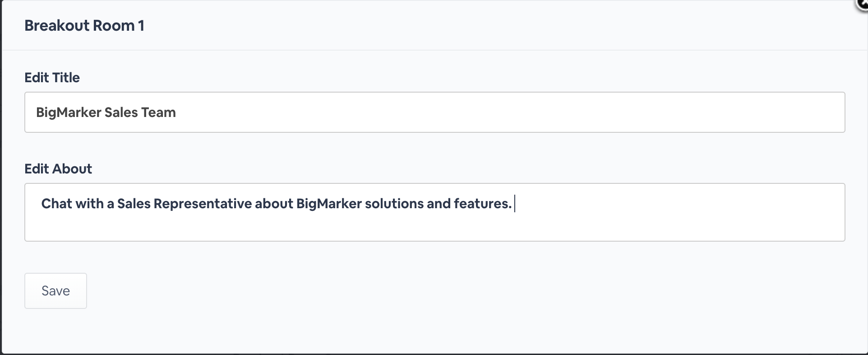Click the word "about" in About description
The image size is (868, 355).
click(274, 204)
